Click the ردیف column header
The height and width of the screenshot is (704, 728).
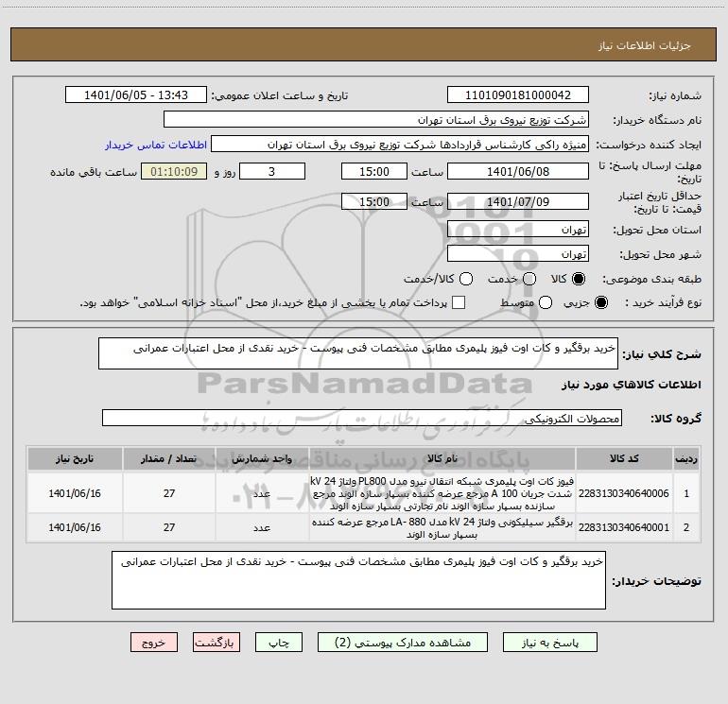pyautogui.click(x=686, y=458)
